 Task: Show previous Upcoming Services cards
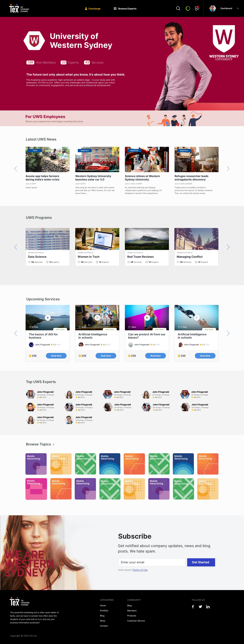(16, 333)
